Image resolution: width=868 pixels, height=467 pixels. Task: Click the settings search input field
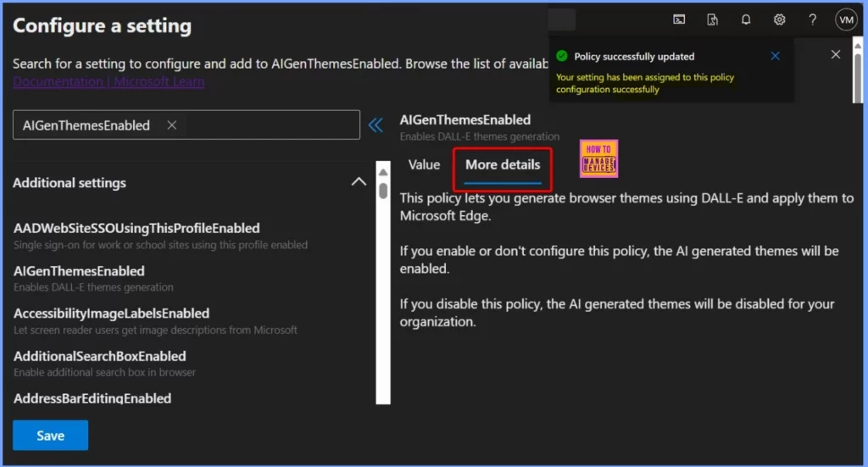pos(186,125)
